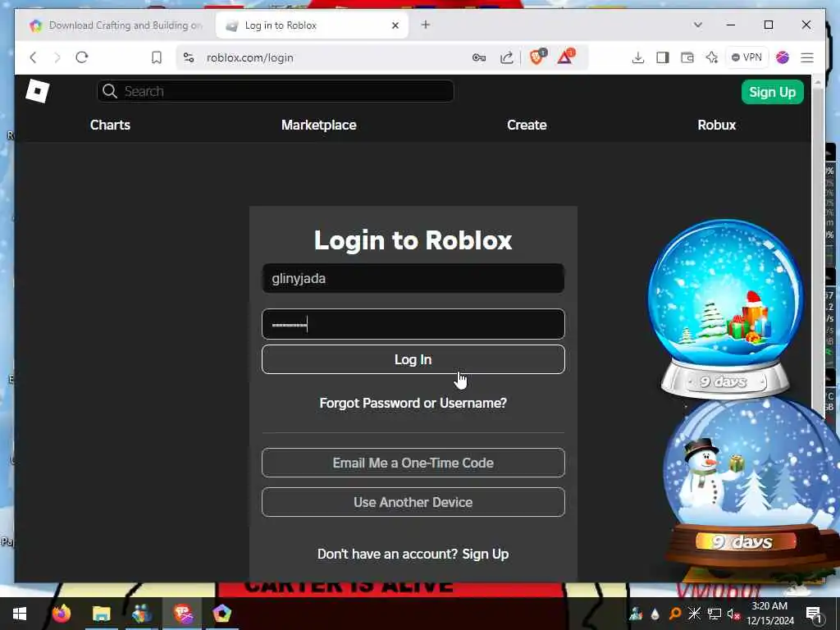Viewport: 840px width, 630px height.
Task: Click Use Another Device button
Action: pyautogui.click(x=413, y=503)
